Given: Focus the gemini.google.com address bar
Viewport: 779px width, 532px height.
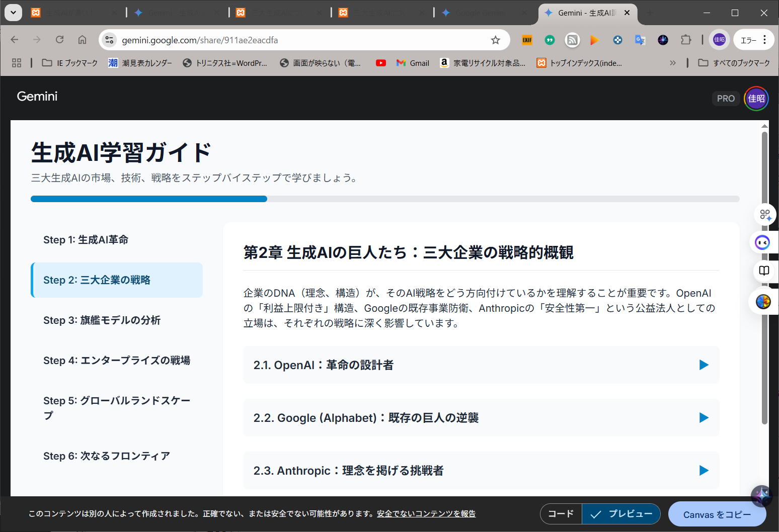Looking at the screenshot, I should click(x=304, y=40).
